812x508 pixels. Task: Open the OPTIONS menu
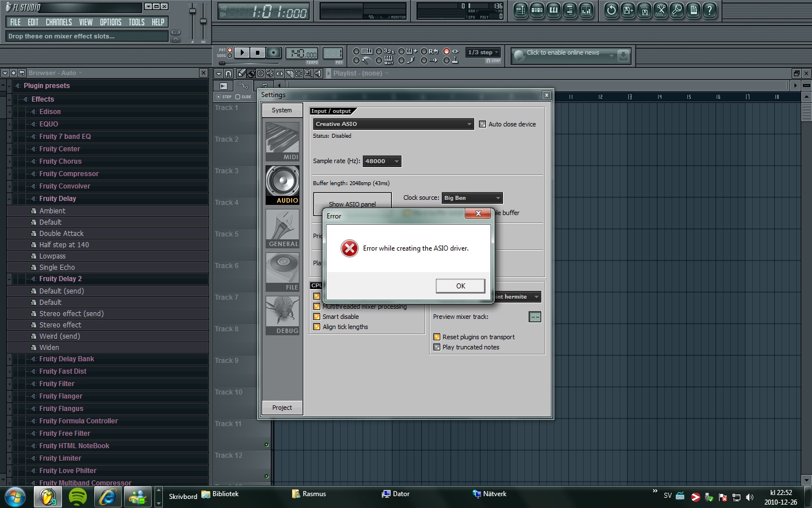pyautogui.click(x=111, y=22)
